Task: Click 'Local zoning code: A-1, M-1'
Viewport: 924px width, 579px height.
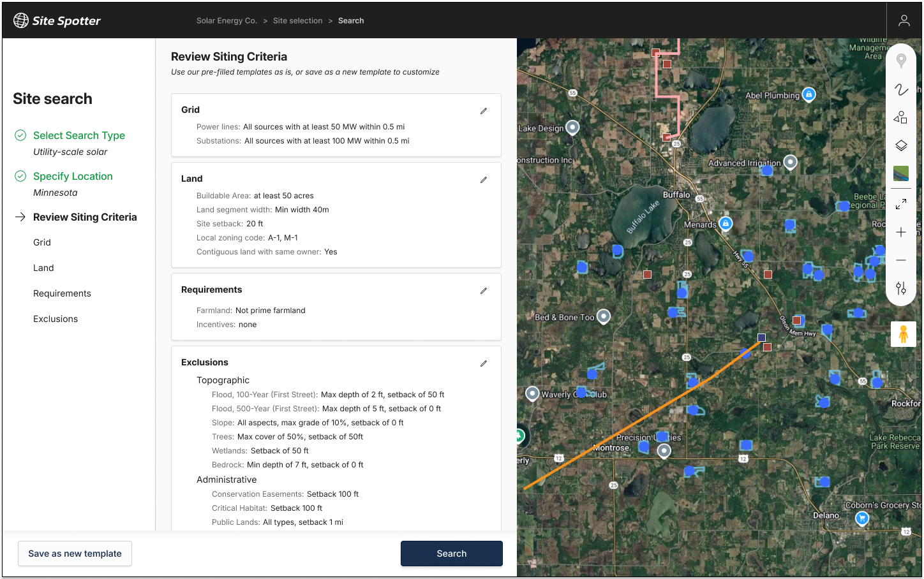Action: [247, 238]
